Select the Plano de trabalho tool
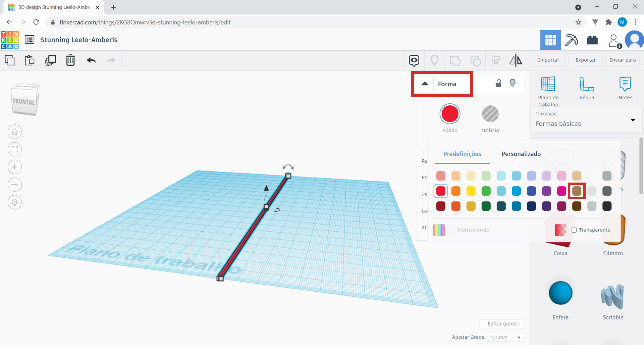Image resolution: width=644 pixels, height=345 pixels. click(x=548, y=91)
